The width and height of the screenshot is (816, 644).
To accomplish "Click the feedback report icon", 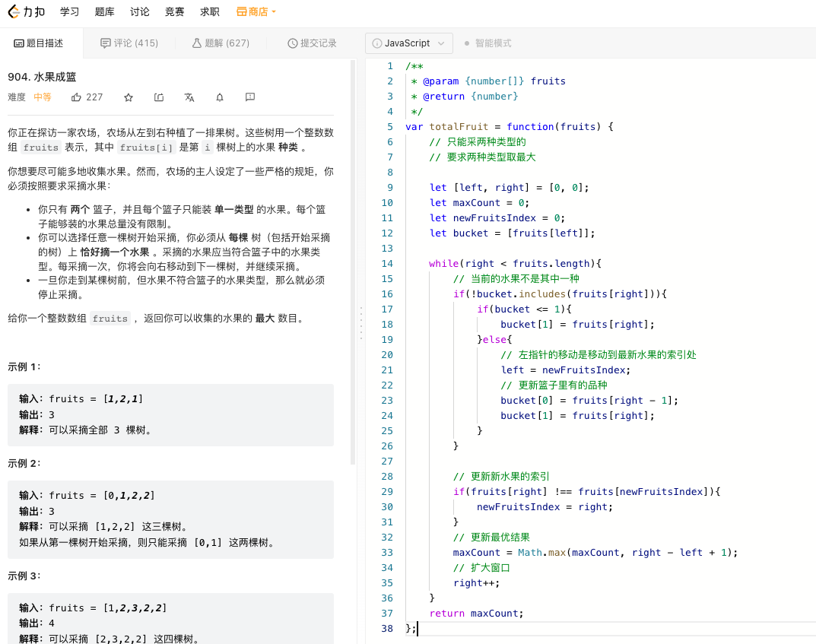I will (249, 97).
